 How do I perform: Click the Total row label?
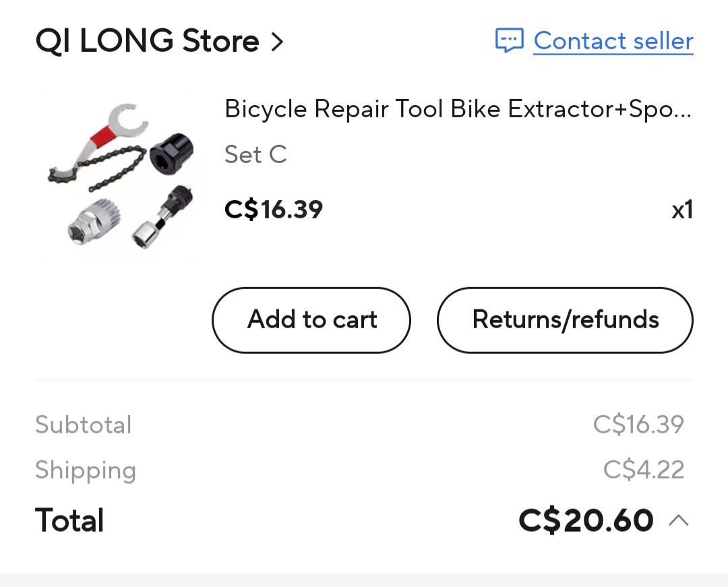pos(69,520)
